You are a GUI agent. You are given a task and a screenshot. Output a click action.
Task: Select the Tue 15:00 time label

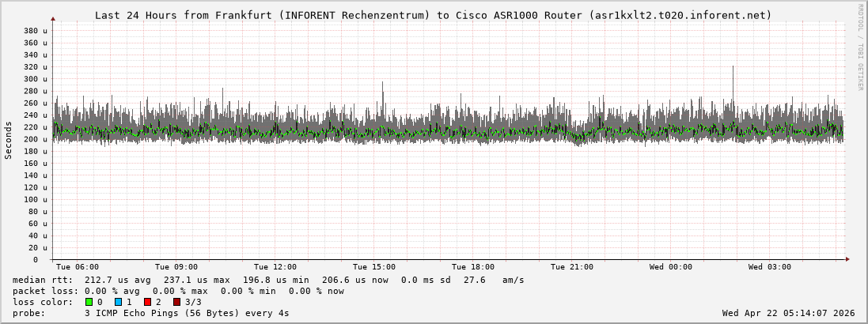point(374,267)
